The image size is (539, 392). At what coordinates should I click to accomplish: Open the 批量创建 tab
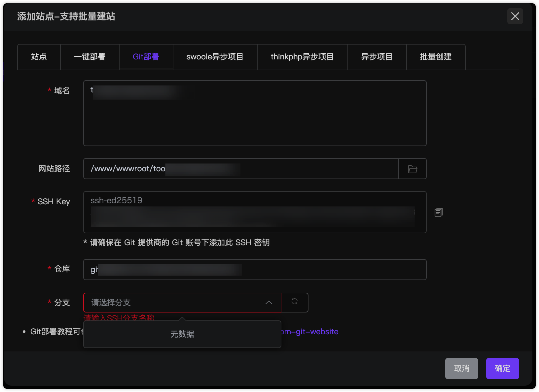[x=436, y=57]
